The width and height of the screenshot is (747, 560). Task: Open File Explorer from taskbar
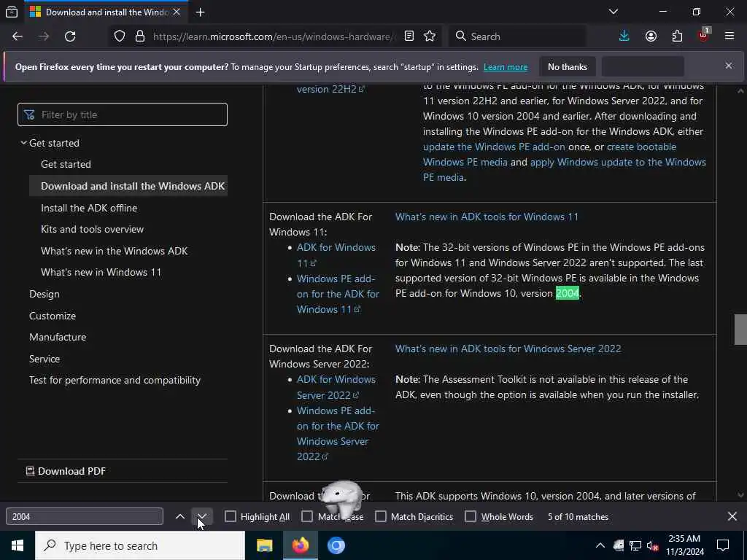click(264, 545)
